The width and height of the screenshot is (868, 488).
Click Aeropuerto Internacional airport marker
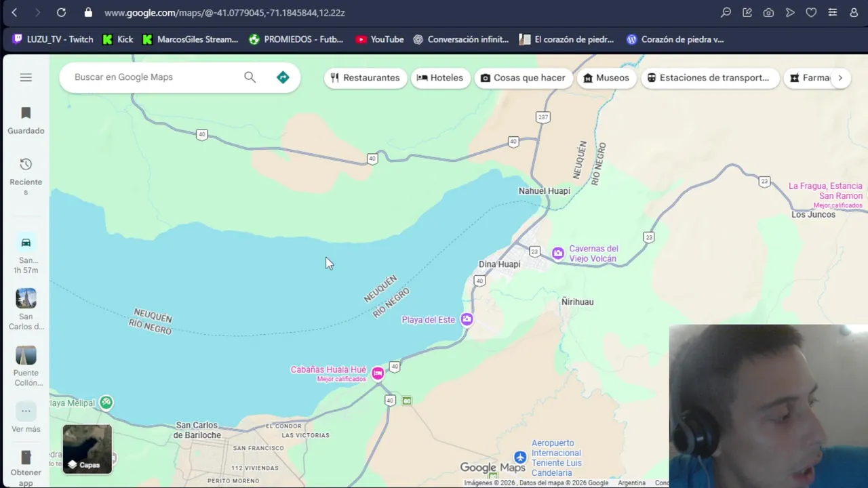tap(520, 457)
